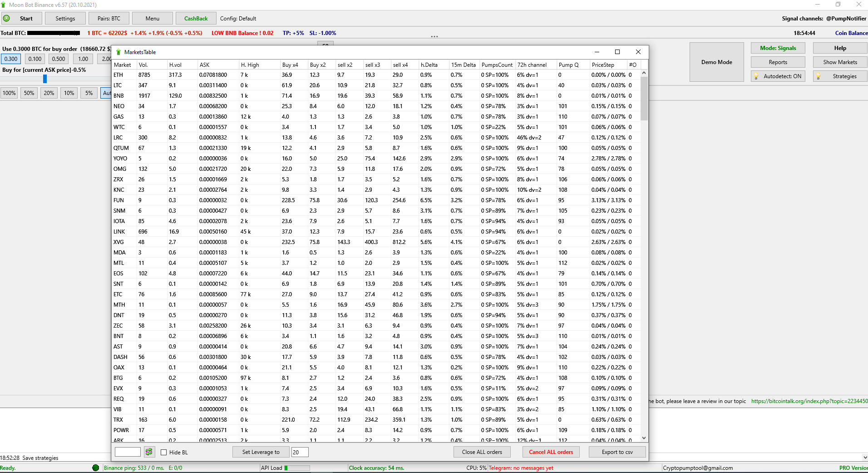Open the bitcointalk.org review link
The height and width of the screenshot is (473, 868).
pos(809,401)
